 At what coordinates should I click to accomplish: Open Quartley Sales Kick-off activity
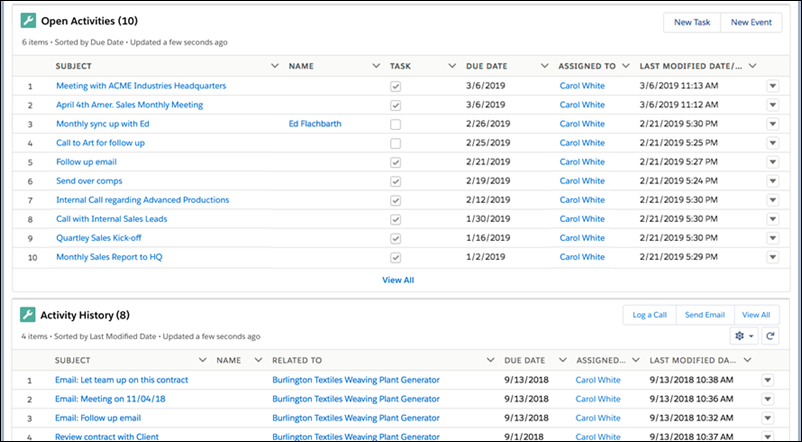[99, 238]
